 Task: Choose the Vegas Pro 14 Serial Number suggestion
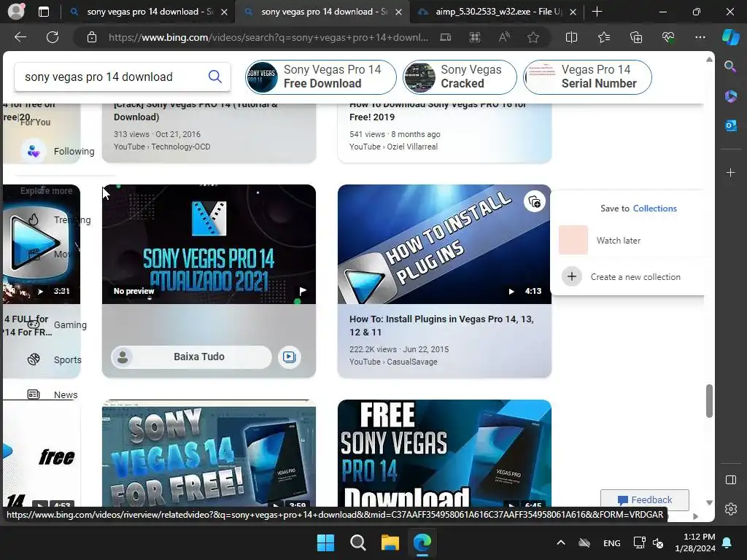pyautogui.click(x=587, y=77)
